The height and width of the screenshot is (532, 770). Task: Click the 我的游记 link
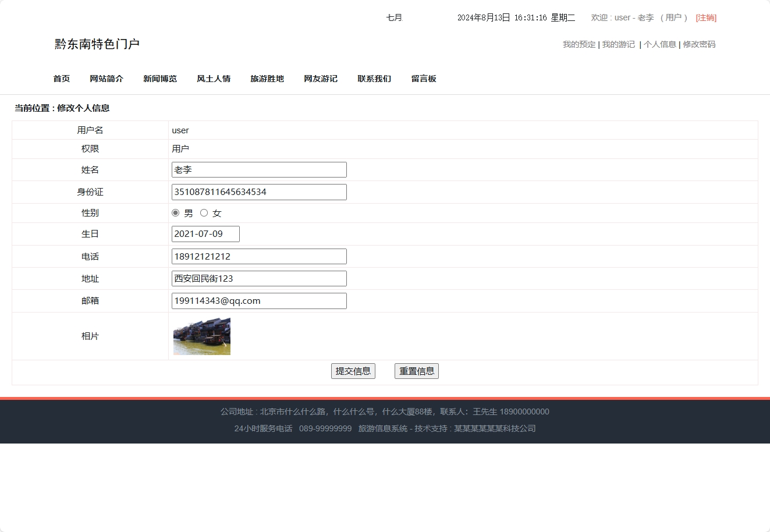618,44
